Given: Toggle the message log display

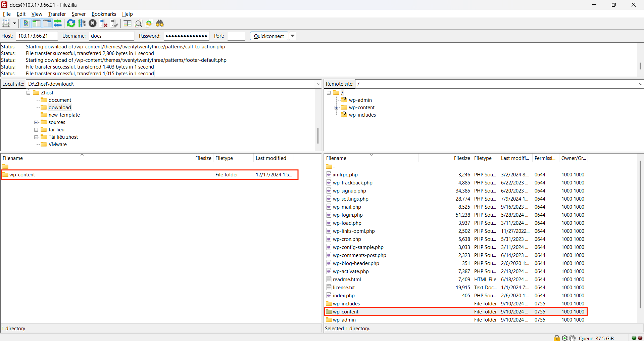Looking at the screenshot, I should (x=26, y=23).
